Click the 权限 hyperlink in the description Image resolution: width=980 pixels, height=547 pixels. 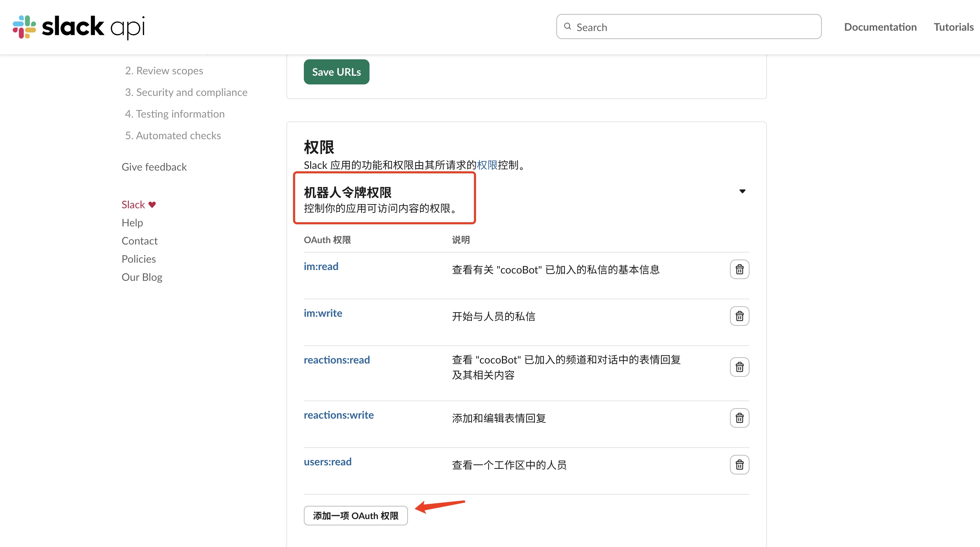(487, 165)
